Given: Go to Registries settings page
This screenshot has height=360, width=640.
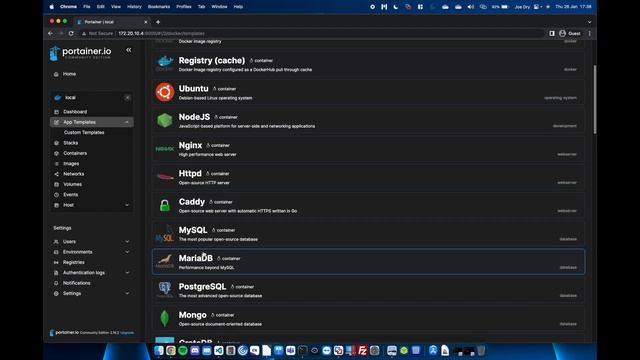Looking at the screenshot, I should click(x=73, y=262).
